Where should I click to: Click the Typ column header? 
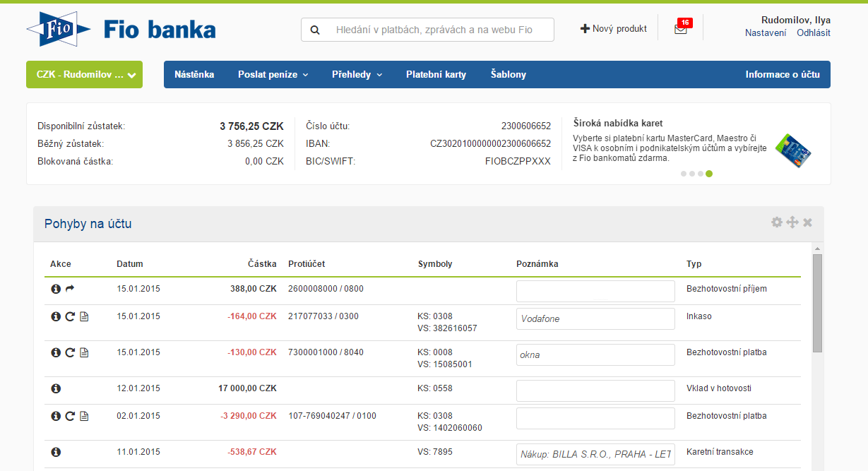click(x=694, y=264)
